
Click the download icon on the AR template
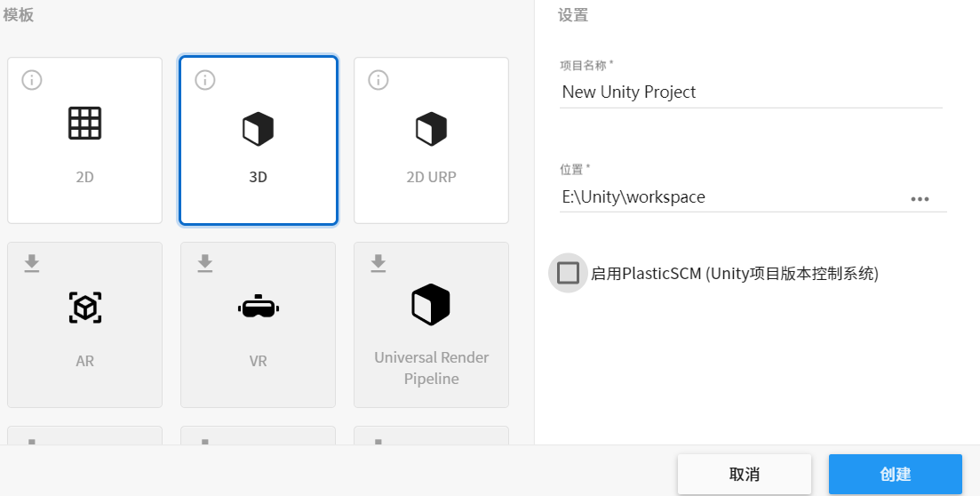click(32, 263)
